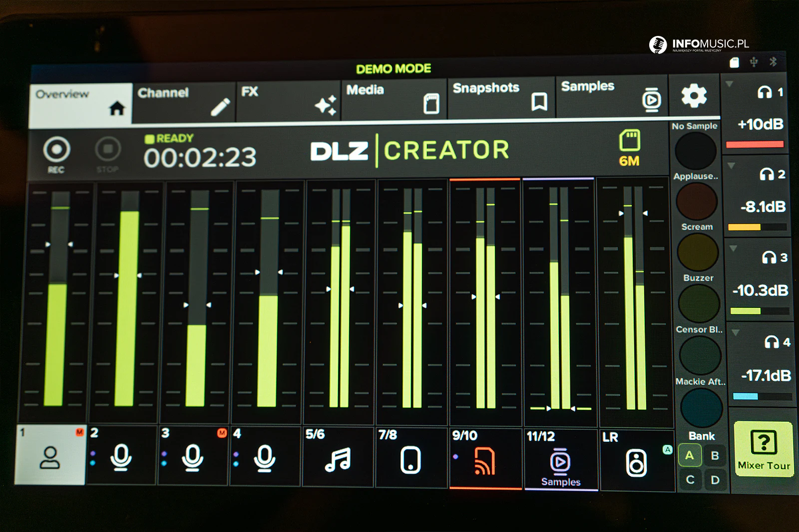Viewport: 799px width, 532px height.
Task: Open the Mixer Tour help
Action: coord(764,449)
